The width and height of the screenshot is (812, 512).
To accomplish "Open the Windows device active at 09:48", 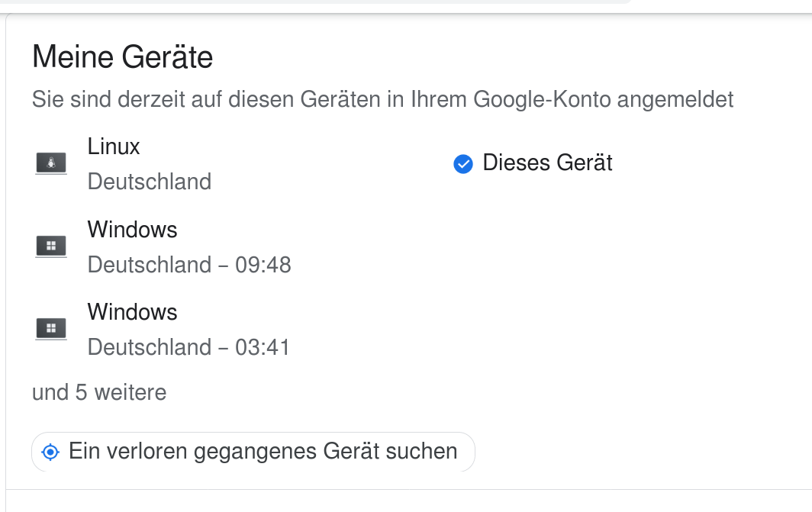I will 133,230.
